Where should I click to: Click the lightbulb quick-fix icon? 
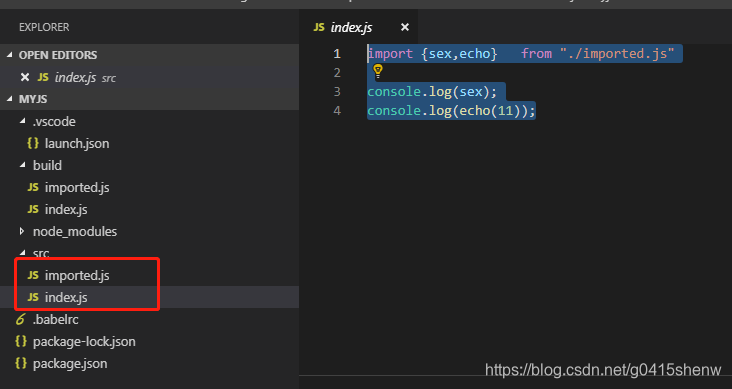click(x=378, y=71)
